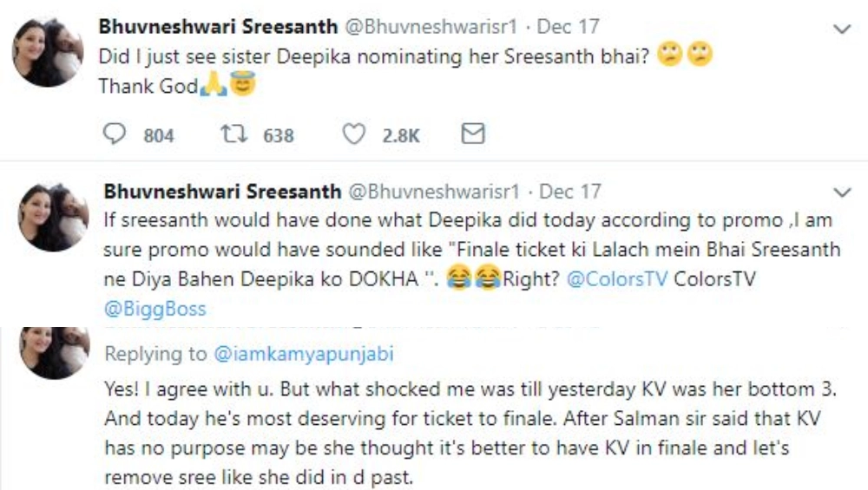Open the @BiggBoss mention link
Viewport: 868px width, 490px height.
(x=155, y=308)
